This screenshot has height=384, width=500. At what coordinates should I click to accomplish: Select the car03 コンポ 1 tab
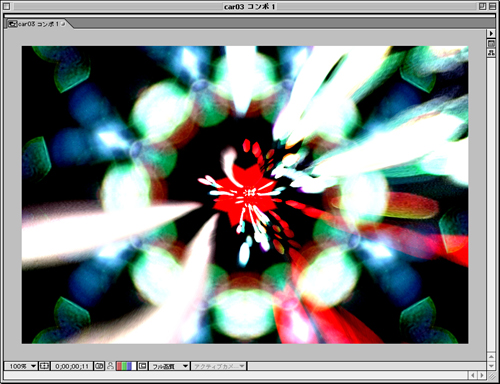point(38,24)
